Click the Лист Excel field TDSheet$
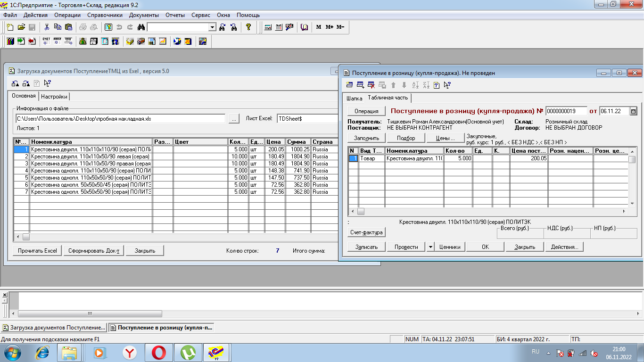This screenshot has width=644, height=362. [x=307, y=119]
